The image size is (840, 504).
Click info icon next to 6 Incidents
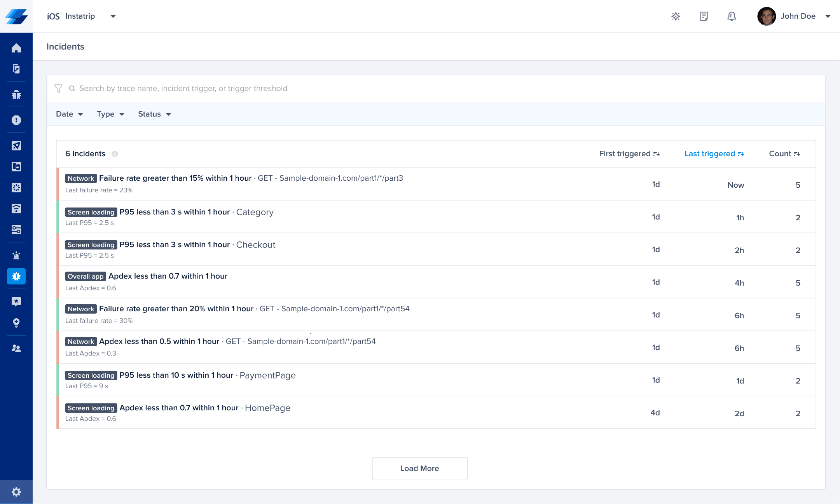[x=115, y=154]
